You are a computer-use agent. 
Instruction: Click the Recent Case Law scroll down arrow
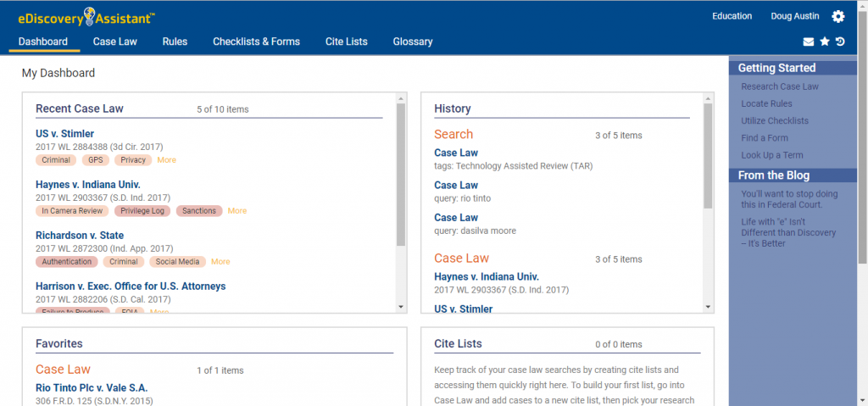pyautogui.click(x=401, y=306)
